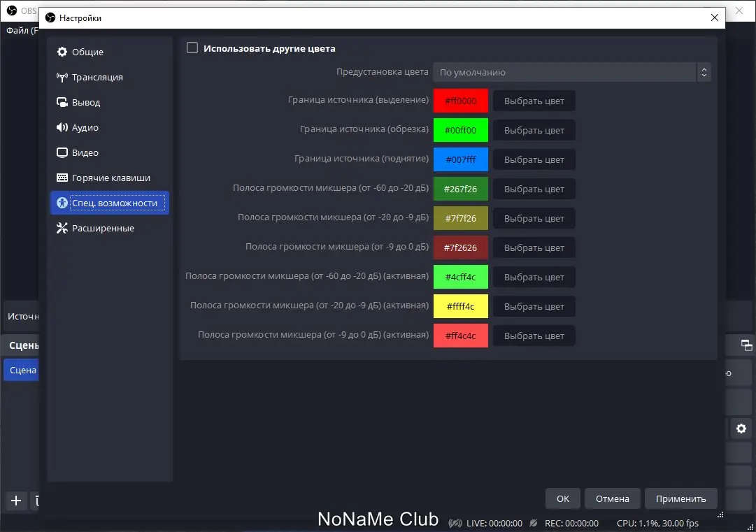The width and height of the screenshot is (756, 532).
Task: Click the red #ff0000 swatch
Action: click(x=460, y=101)
